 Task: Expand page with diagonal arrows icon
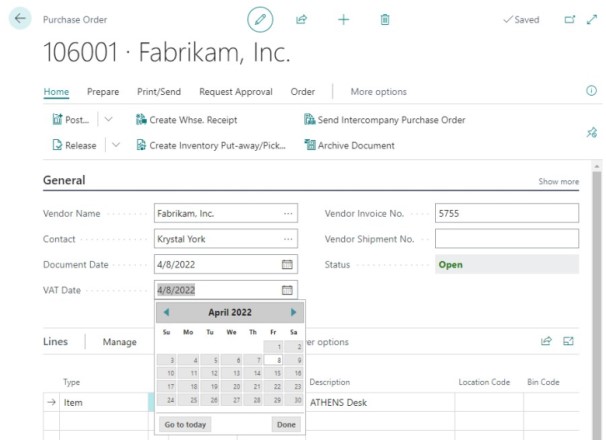pyautogui.click(x=592, y=19)
